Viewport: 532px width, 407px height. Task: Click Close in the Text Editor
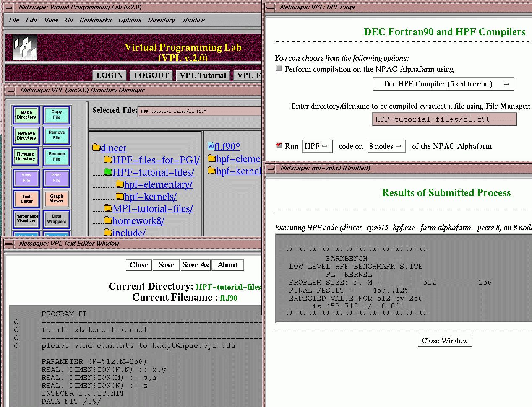[x=138, y=265]
